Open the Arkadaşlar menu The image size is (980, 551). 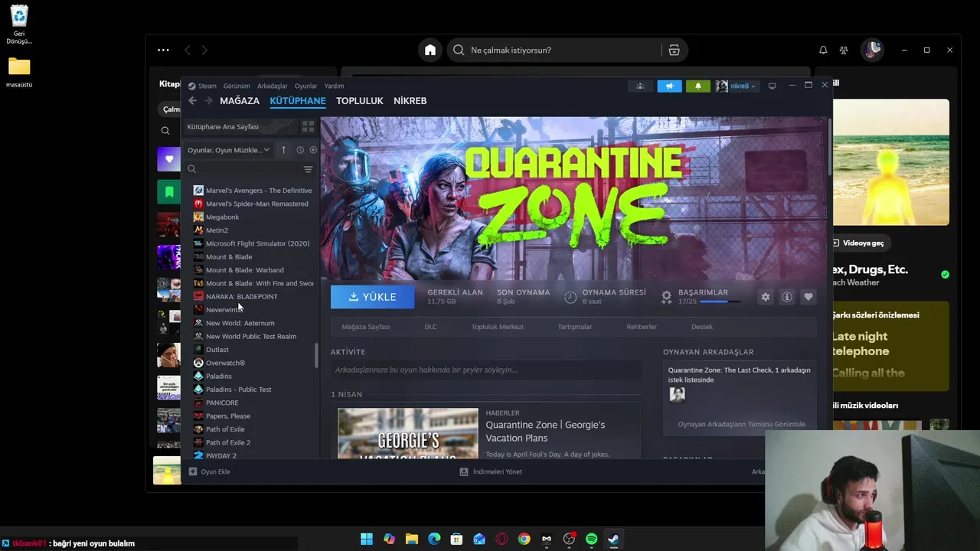[273, 86]
